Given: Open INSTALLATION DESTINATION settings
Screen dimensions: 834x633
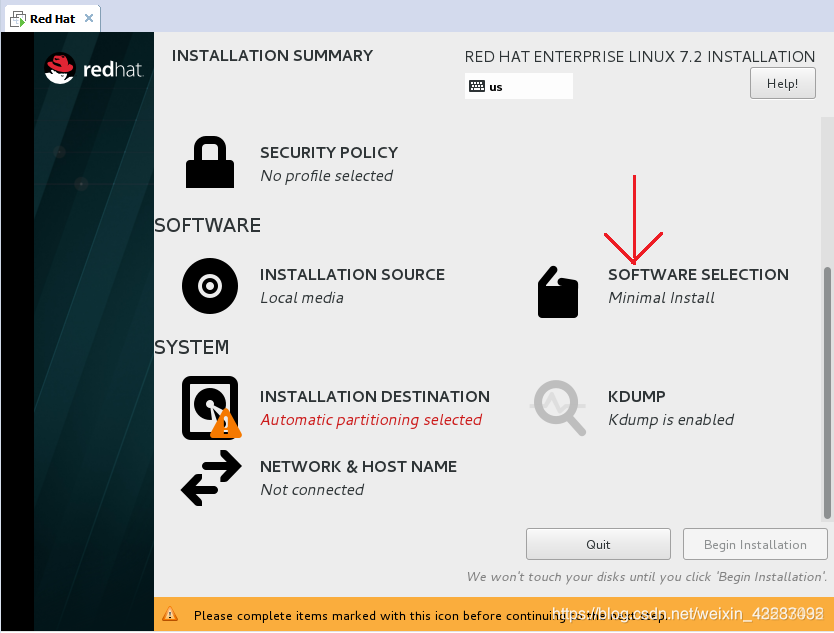Looking at the screenshot, I should coord(374,396).
